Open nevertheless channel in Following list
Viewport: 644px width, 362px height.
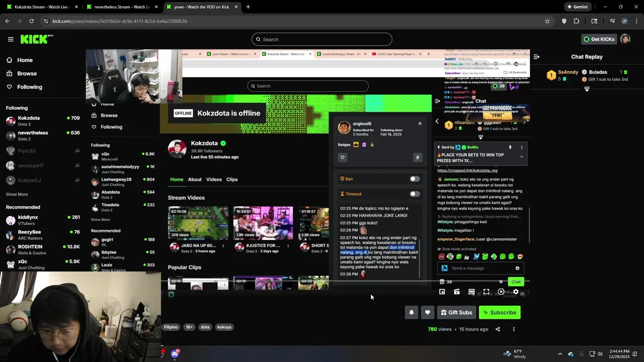[43, 136]
